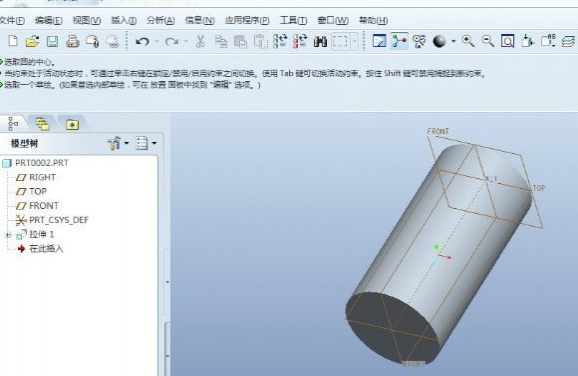578x376 pixels.
Task: Send model as mail attachment icon
Action: (x=92, y=41)
